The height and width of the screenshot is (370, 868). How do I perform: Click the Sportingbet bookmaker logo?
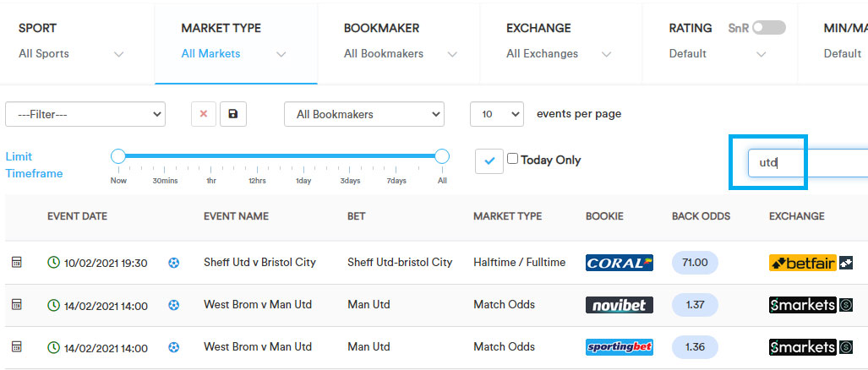point(620,347)
